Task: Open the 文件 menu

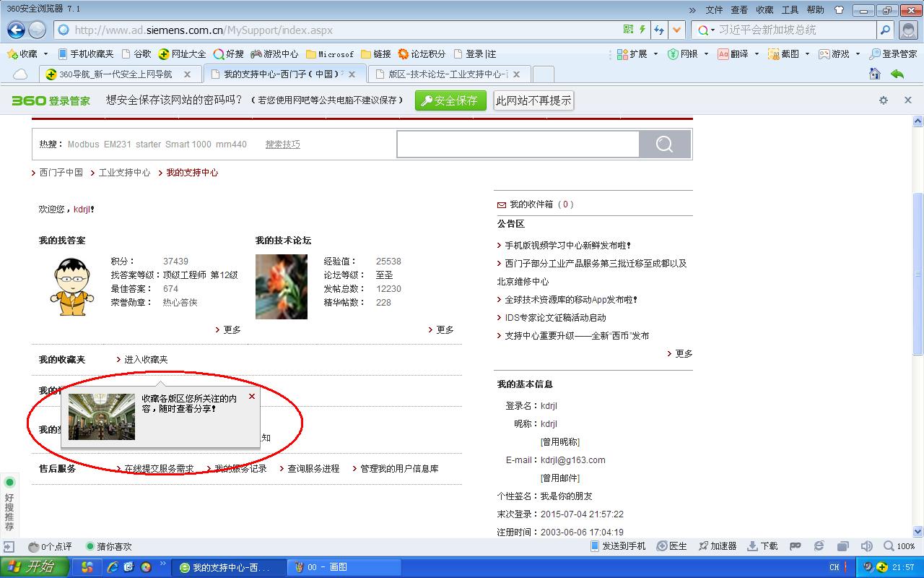Action: 714,10
